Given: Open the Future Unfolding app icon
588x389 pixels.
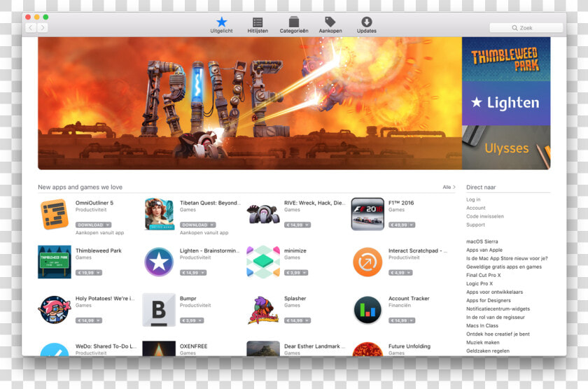Looking at the screenshot, I should 367,349.
